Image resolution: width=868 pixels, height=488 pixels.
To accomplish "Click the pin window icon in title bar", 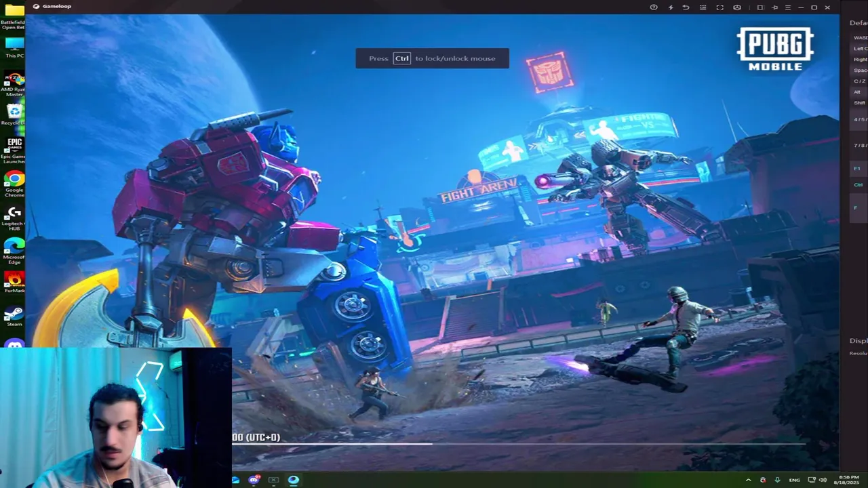I will [x=775, y=7].
